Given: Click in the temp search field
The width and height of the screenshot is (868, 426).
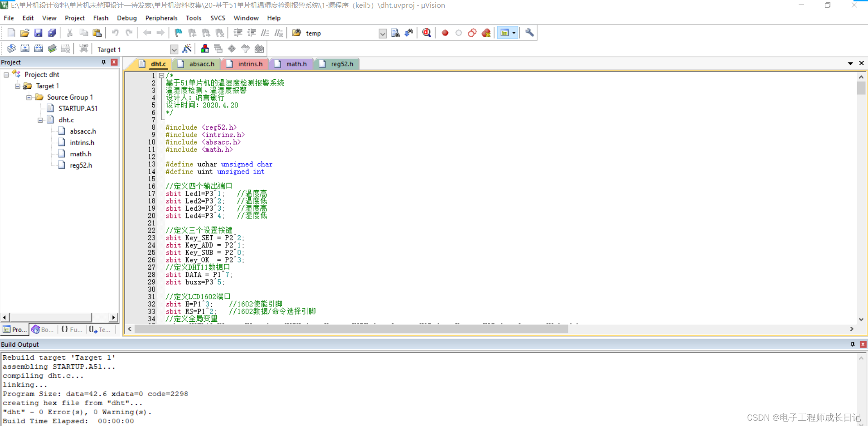Looking at the screenshot, I should pyautogui.click(x=341, y=34).
